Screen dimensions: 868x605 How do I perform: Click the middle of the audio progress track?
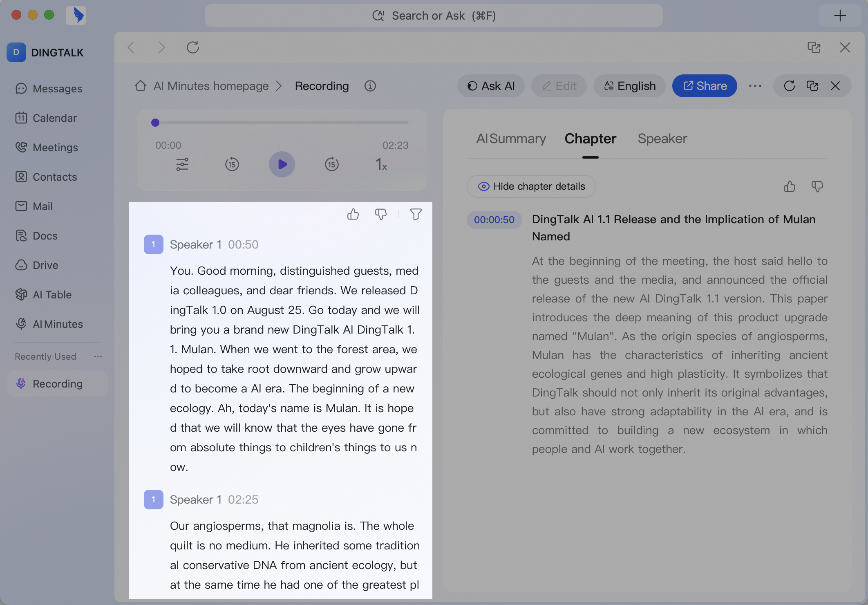point(282,123)
